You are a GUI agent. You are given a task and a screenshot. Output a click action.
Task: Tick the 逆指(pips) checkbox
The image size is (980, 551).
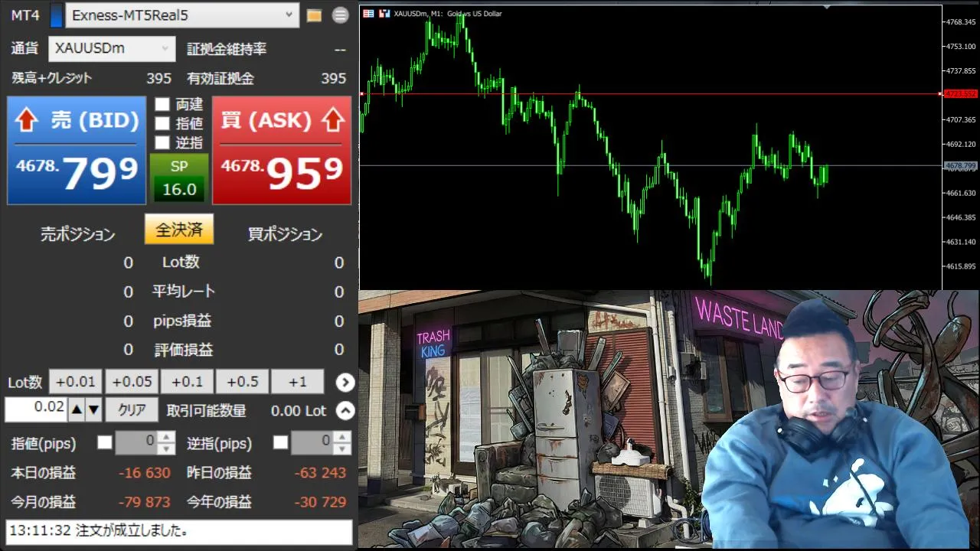281,442
